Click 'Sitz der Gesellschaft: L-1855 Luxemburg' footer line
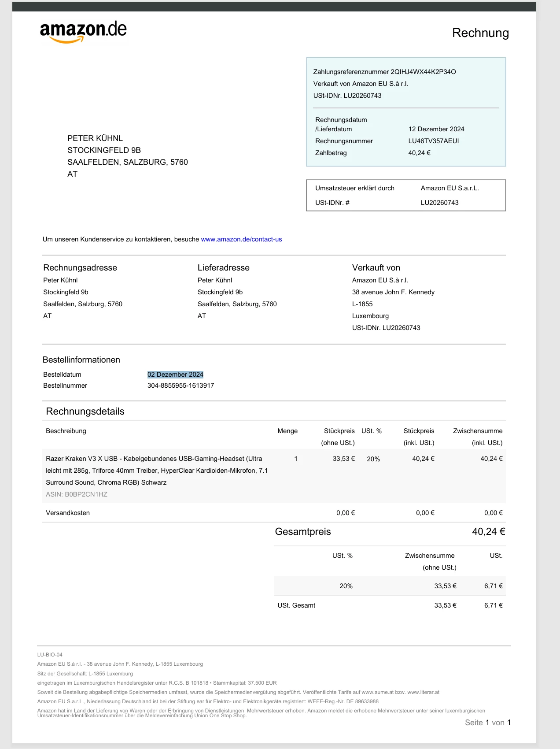The image size is (560, 749). click(x=85, y=674)
